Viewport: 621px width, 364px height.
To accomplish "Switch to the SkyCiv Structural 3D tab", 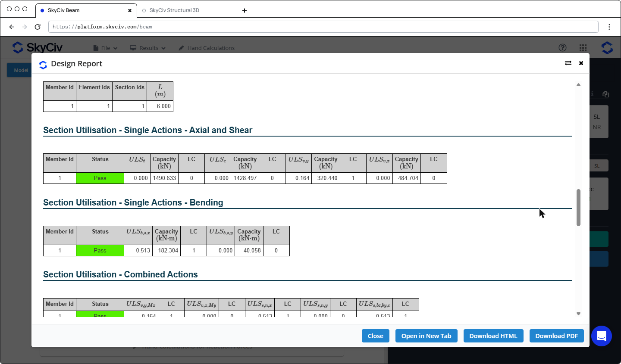I will coord(174,10).
